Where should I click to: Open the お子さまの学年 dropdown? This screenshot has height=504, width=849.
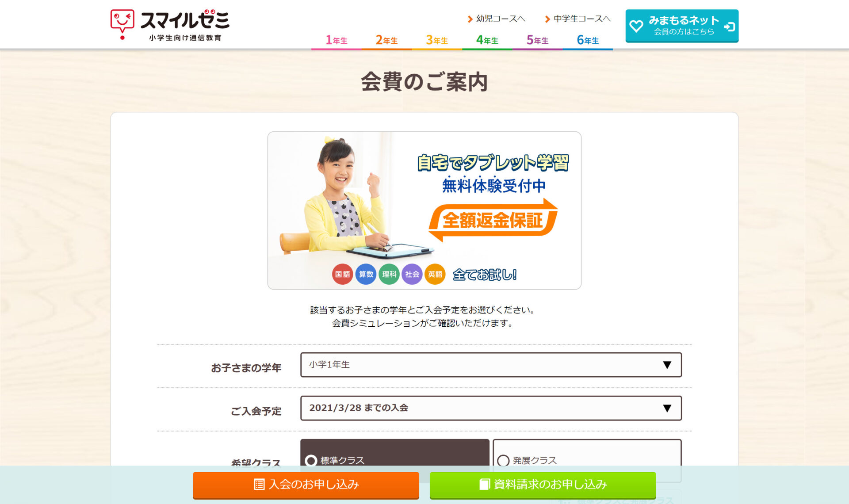coord(491,365)
